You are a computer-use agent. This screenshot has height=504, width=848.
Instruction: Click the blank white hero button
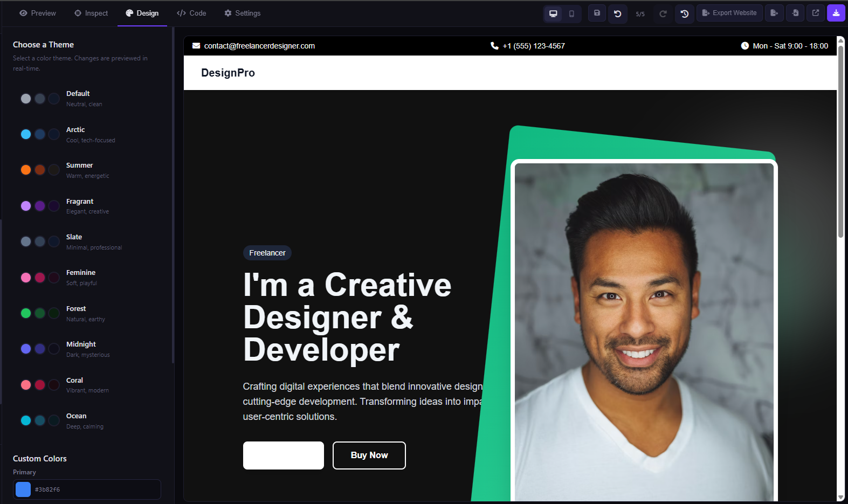284,455
